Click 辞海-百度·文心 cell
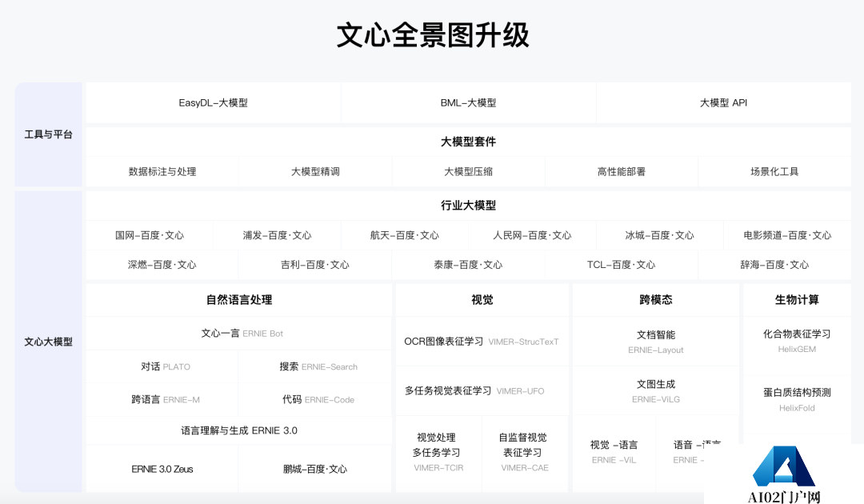The width and height of the screenshot is (864, 504). tap(774, 265)
